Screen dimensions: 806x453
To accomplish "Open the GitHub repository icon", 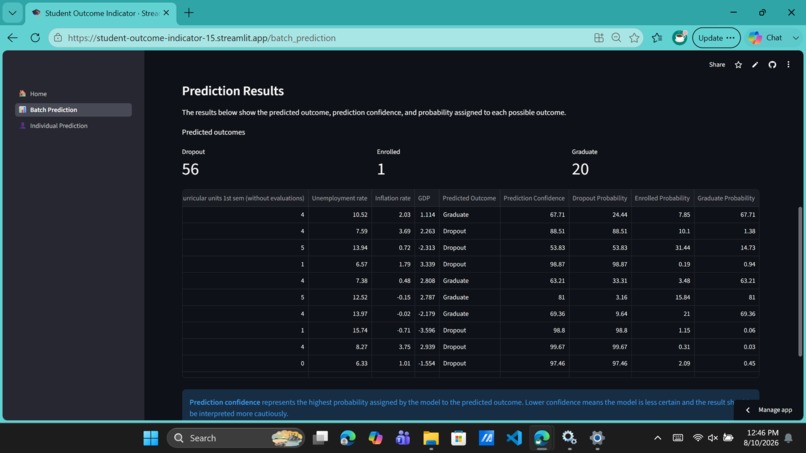I will coord(772,65).
